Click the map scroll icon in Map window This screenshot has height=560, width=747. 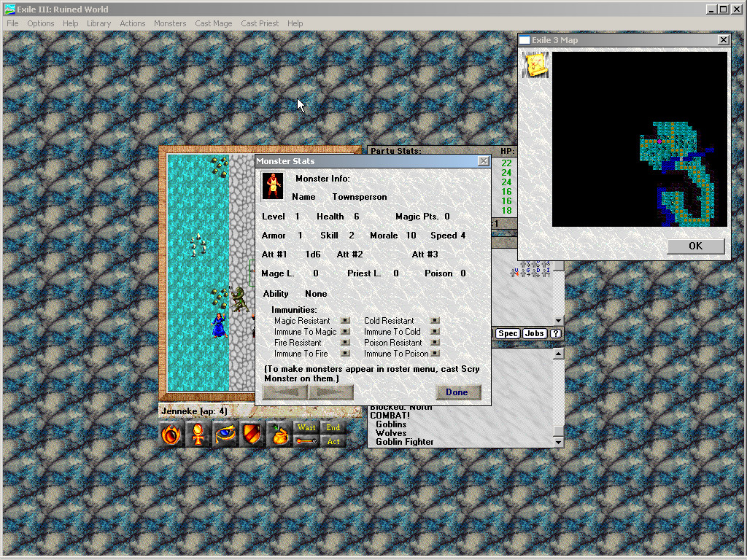coord(535,65)
